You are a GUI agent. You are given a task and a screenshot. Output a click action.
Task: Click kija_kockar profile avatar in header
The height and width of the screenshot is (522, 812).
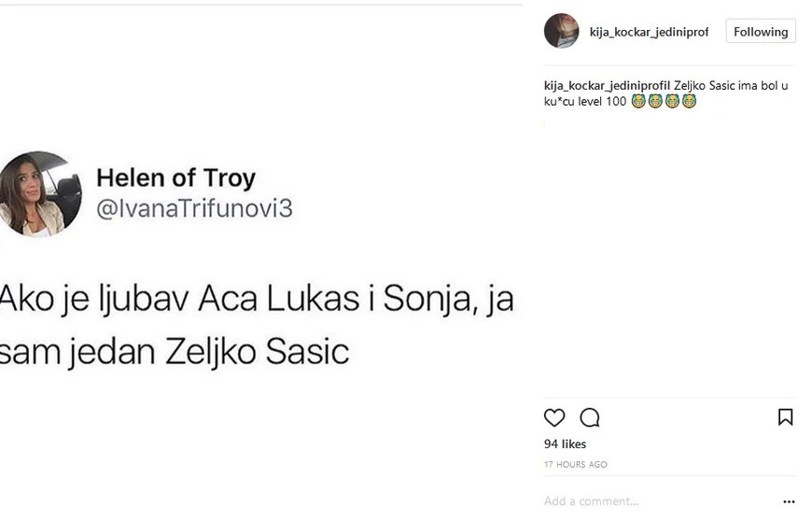[x=561, y=31]
